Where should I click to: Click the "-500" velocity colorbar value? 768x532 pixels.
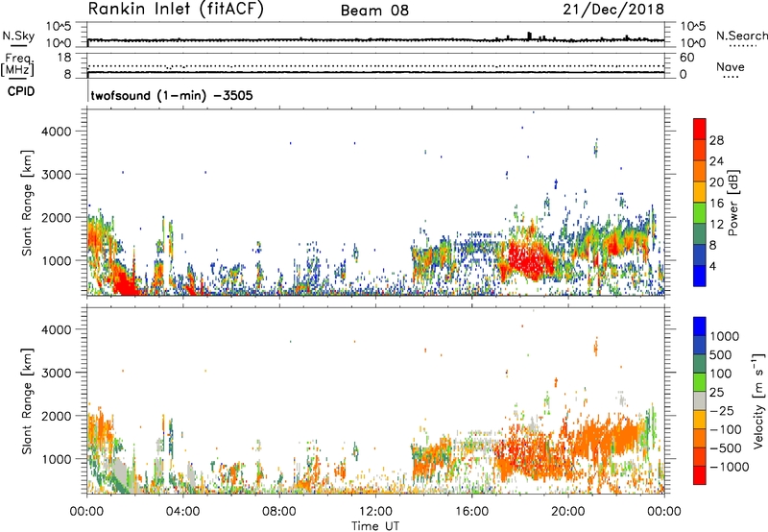pyautogui.click(x=726, y=448)
